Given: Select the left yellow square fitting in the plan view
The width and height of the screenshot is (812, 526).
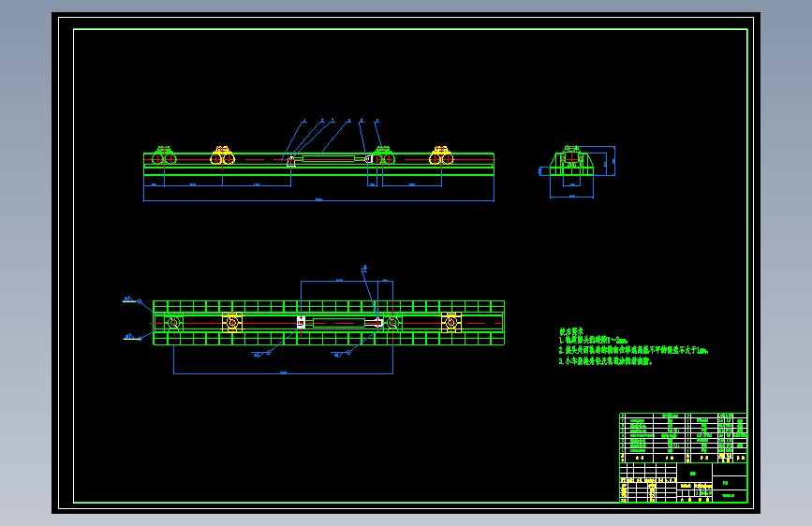Looking at the screenshot, I should pos(232,323).
